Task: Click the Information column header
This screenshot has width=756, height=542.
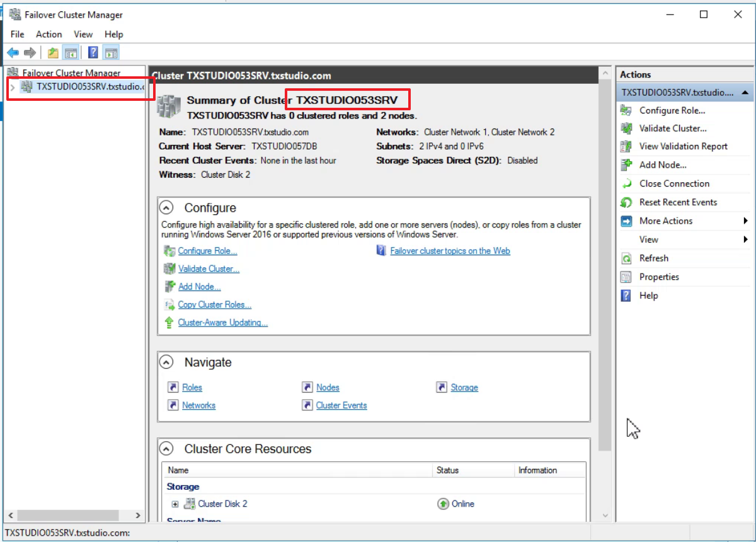Action: pos(550,470)
